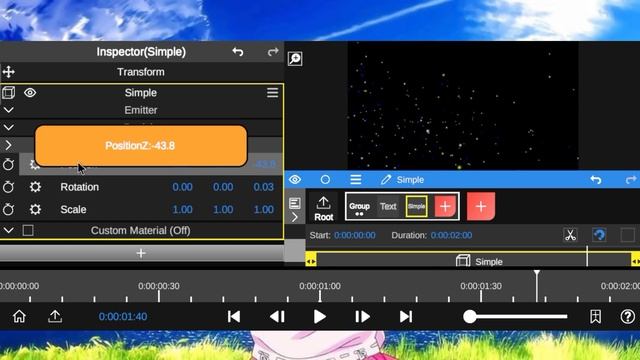Edit the Rotation X value 0.00
This screenshot has height=360, width=640.
(182, 187)
